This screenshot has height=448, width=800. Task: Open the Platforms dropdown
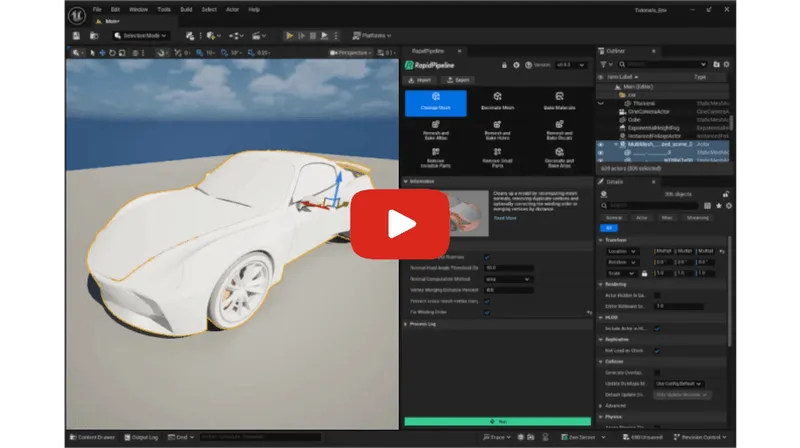(372, 36)
